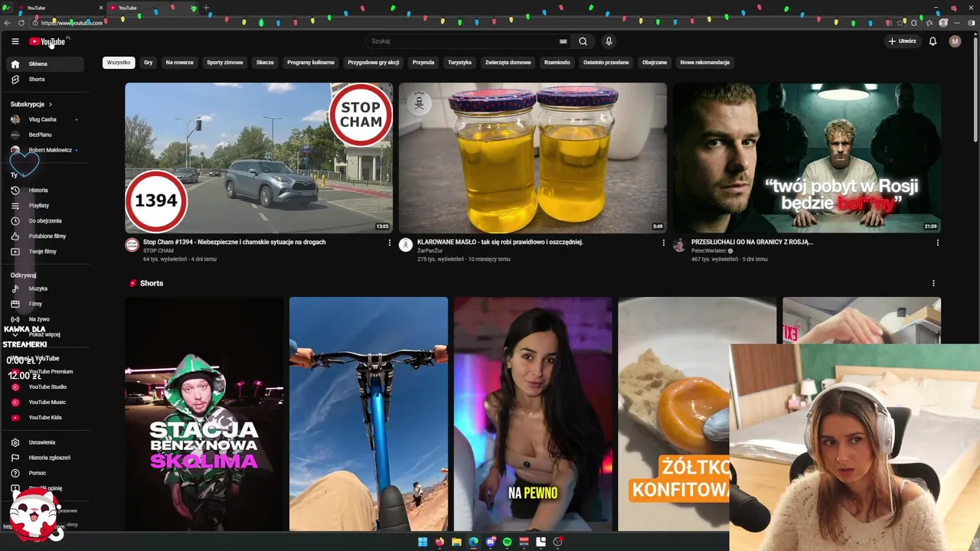Open options menu for Stop Cham video

point(389,243)
